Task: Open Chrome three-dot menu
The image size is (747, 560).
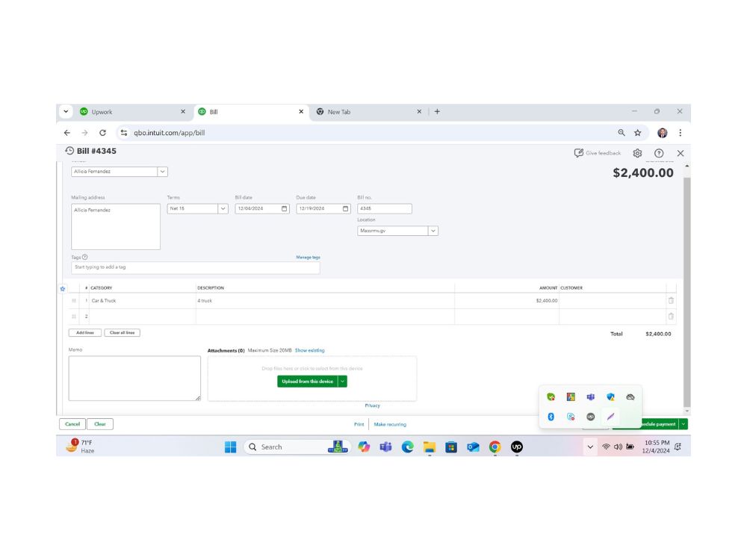Action: coord(681,133)
